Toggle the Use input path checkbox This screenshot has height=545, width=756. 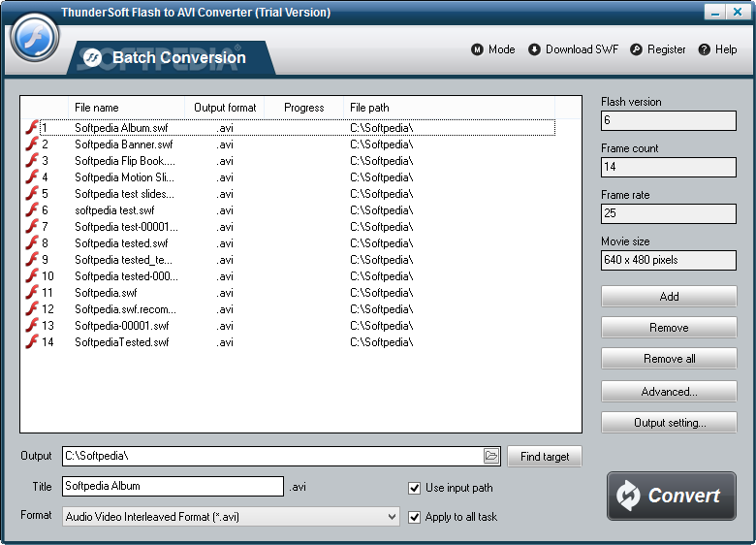[x=414, y=488]
